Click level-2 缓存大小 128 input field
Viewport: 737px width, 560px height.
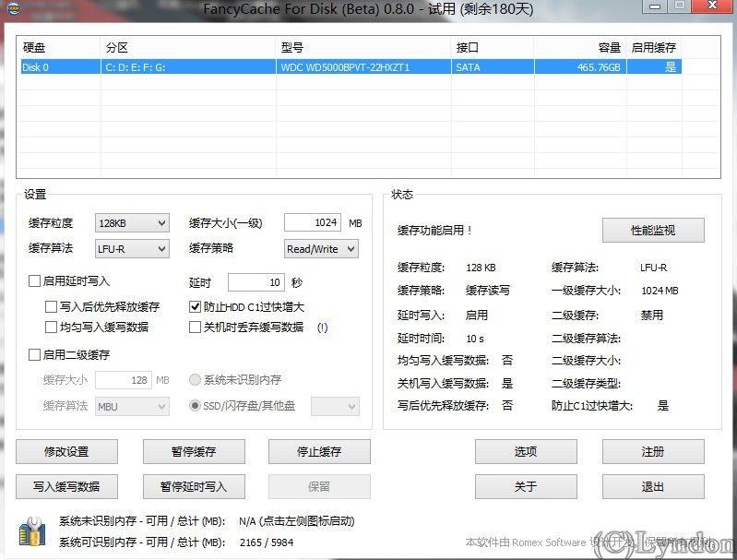[x=124, y=380]
